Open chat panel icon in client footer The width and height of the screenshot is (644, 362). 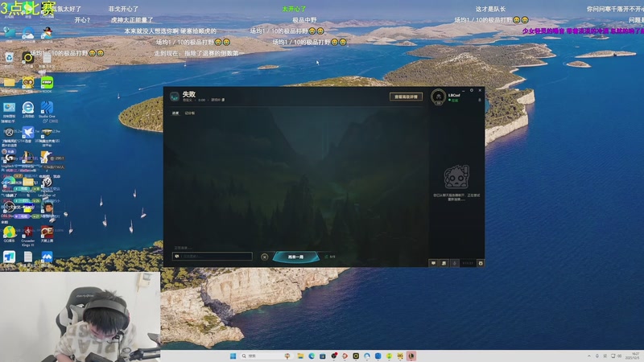434,262
